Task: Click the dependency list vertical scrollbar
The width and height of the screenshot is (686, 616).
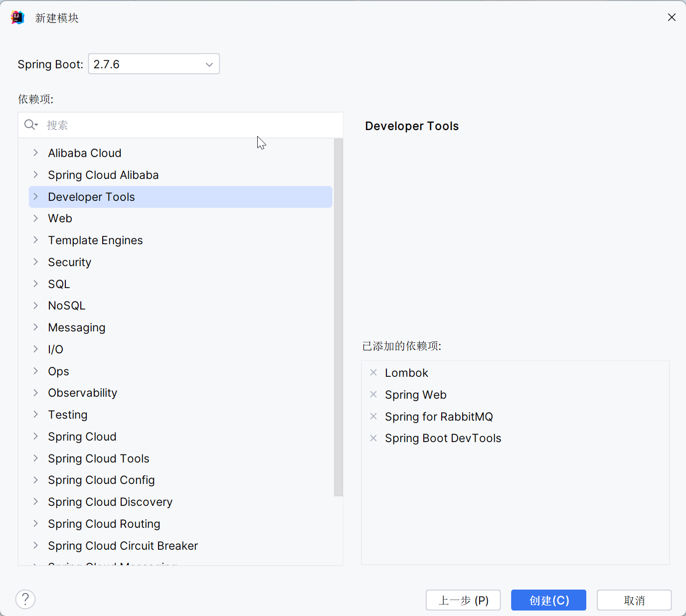Action: [339, 317]
